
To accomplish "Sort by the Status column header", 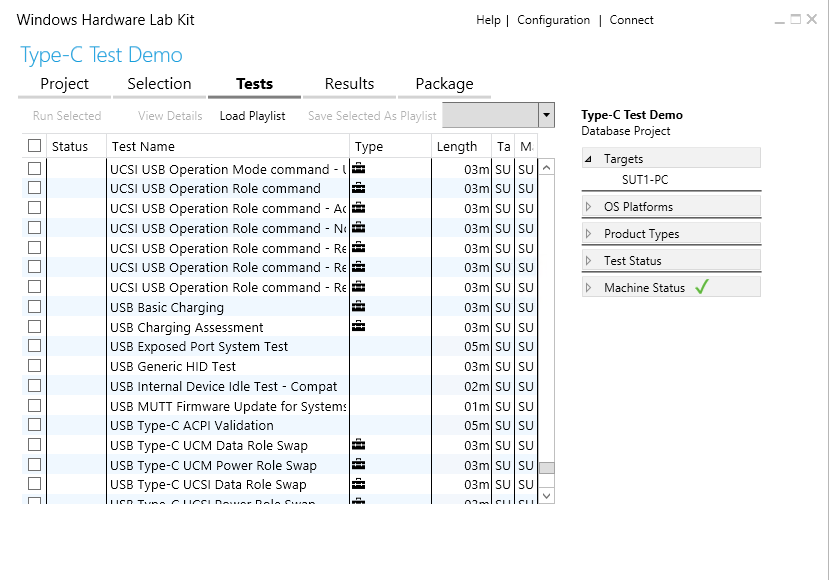I will 77,146.
